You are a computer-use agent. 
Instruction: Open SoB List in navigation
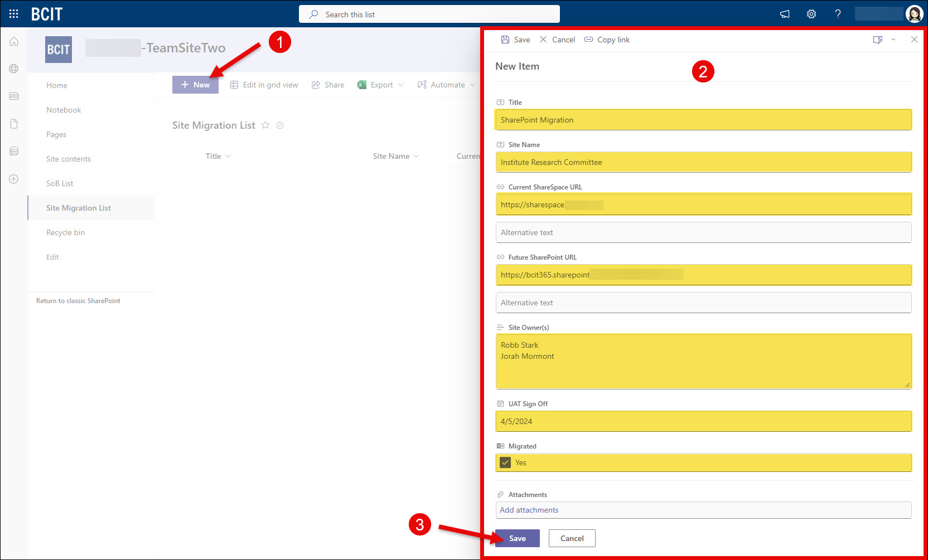pyautogui.click(x=60, y=183)
